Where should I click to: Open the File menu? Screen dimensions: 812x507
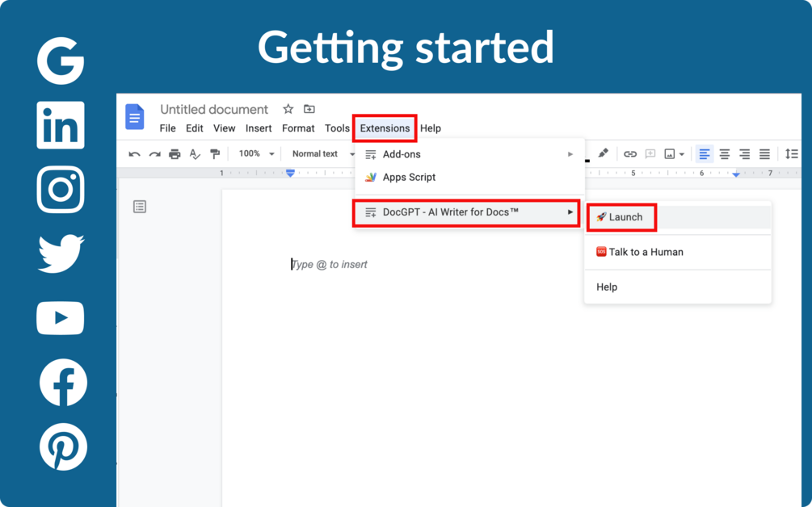coord(167,128)
